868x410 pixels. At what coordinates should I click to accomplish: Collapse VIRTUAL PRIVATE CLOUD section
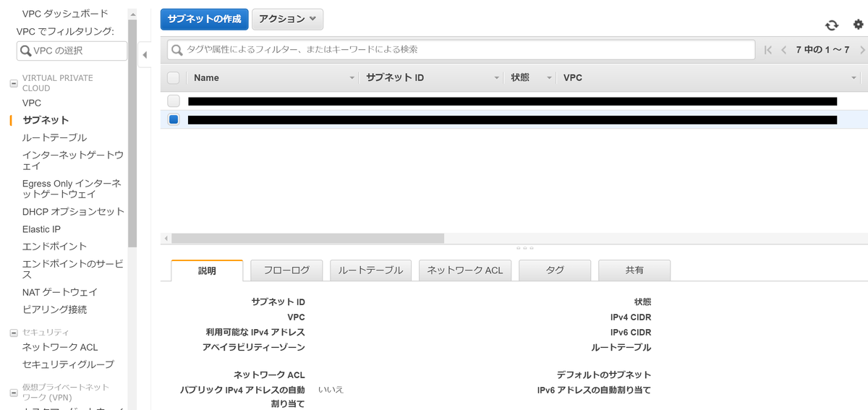coord(13,83)
